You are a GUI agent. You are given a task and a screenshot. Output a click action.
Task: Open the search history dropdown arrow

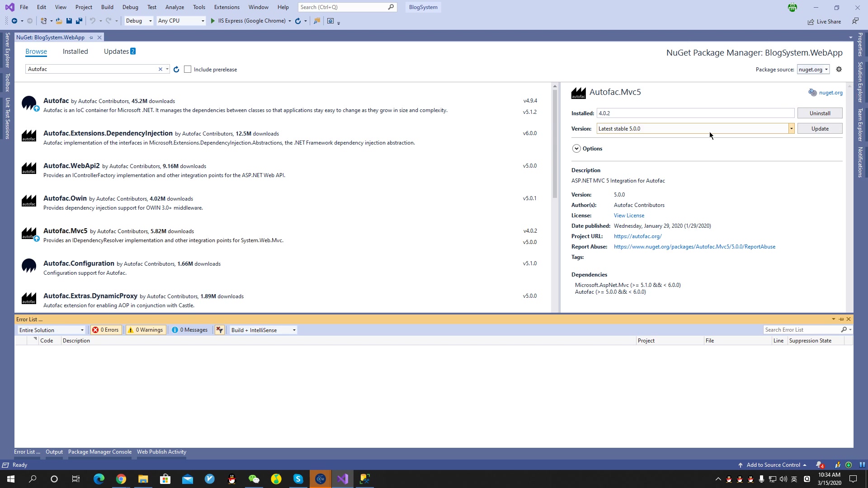click(167, 69)
